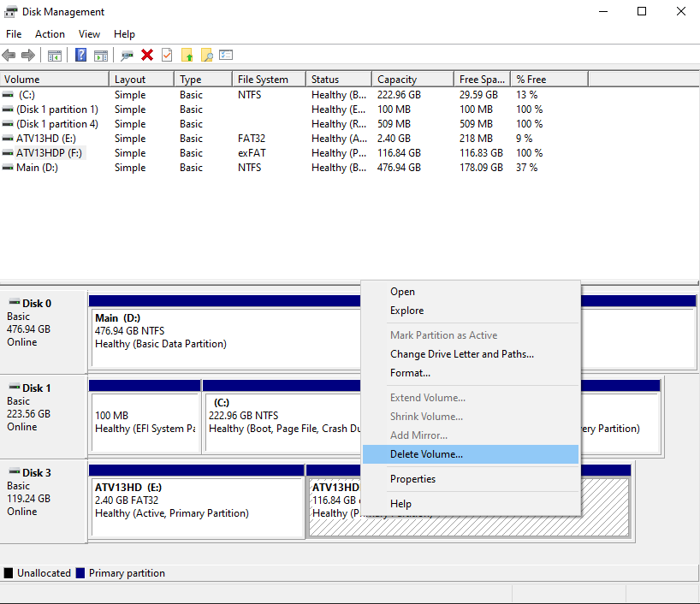Image resolution: width=700 pixels, height=604 pixels.
Task: Open Help using the blue question mark icon
Action: (82, 55)
